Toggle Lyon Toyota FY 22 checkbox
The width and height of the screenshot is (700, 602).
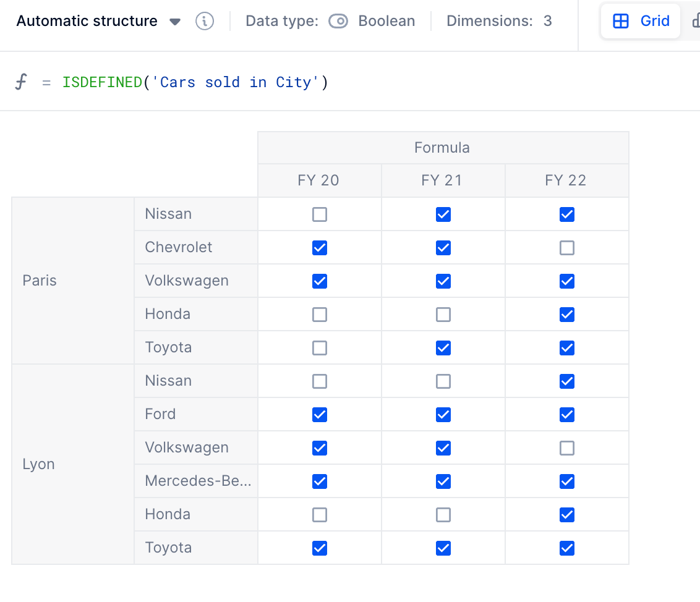(x=567, y=548)
